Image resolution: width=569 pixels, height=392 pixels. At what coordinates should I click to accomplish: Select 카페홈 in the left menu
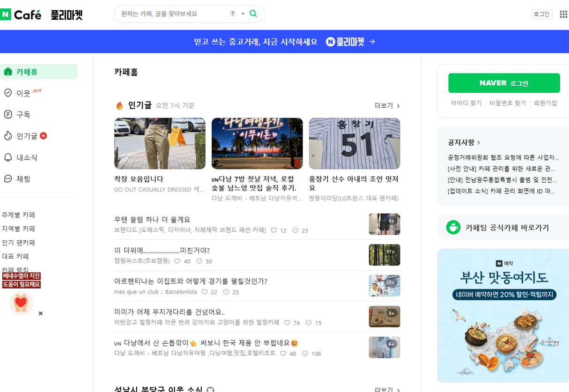[x=38, y=72]
